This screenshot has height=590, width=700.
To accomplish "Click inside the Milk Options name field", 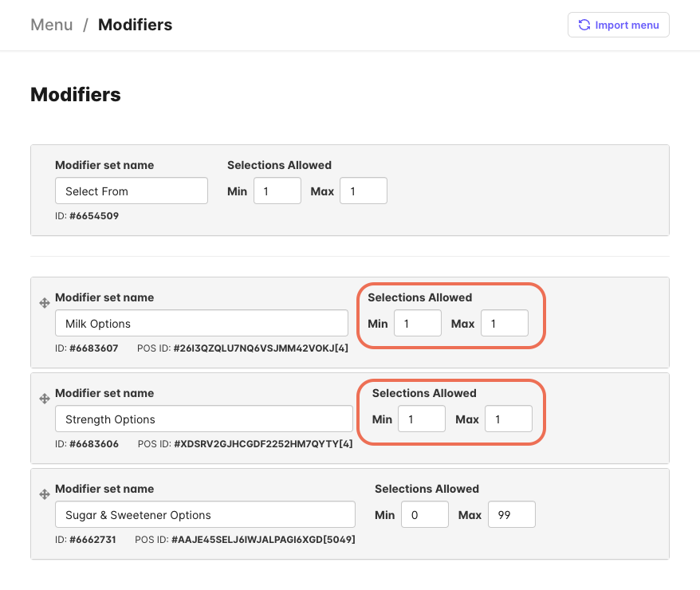I will 201,323.
